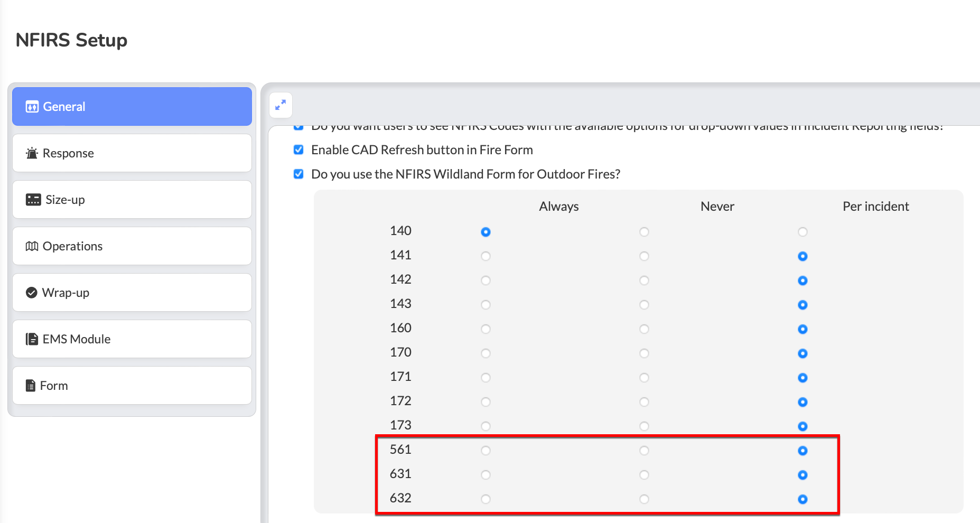Set code 172 to Never
Image resolution: width=980 pixels, height=523 pixels.
tap(644, 402)
